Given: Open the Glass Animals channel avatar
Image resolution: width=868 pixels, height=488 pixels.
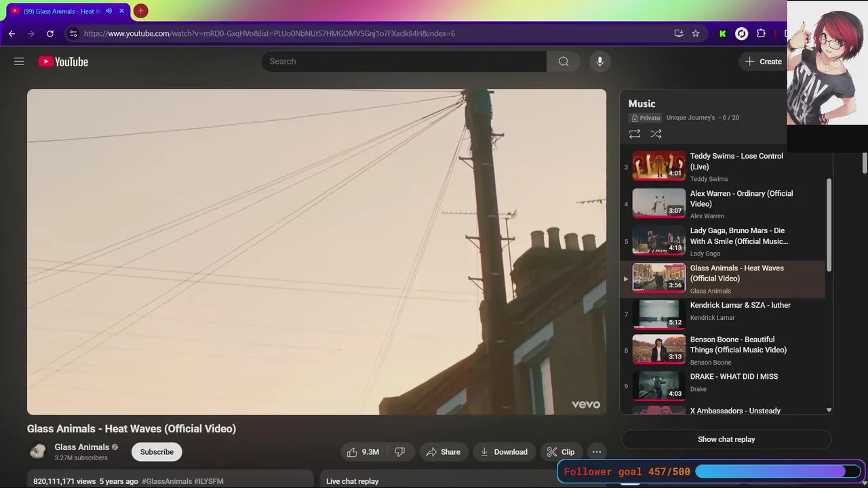Looking at the screenshot, I should [38, 451].
